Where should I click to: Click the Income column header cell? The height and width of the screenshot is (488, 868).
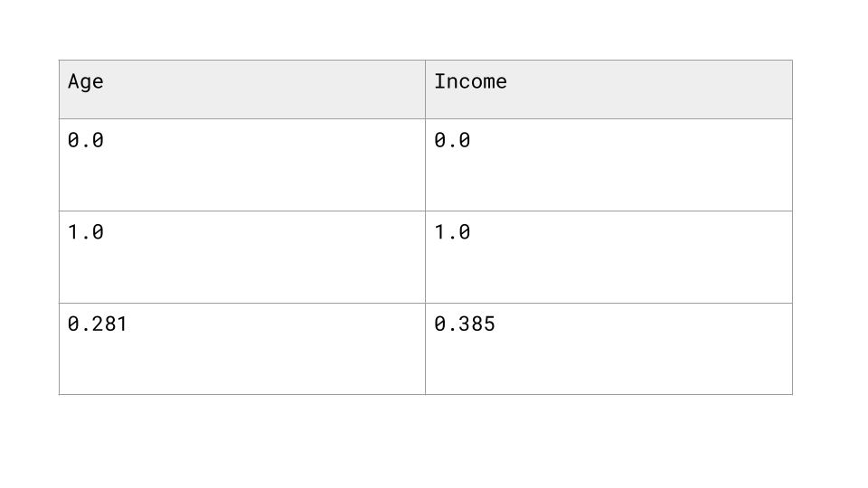point(609,89)
